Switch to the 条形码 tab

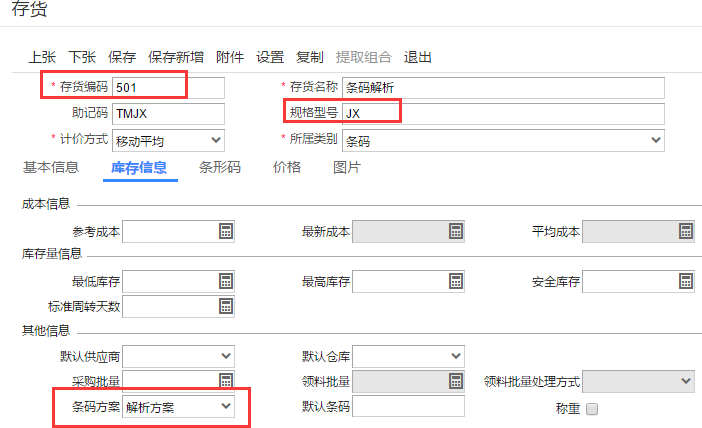[x=220, y=167]
